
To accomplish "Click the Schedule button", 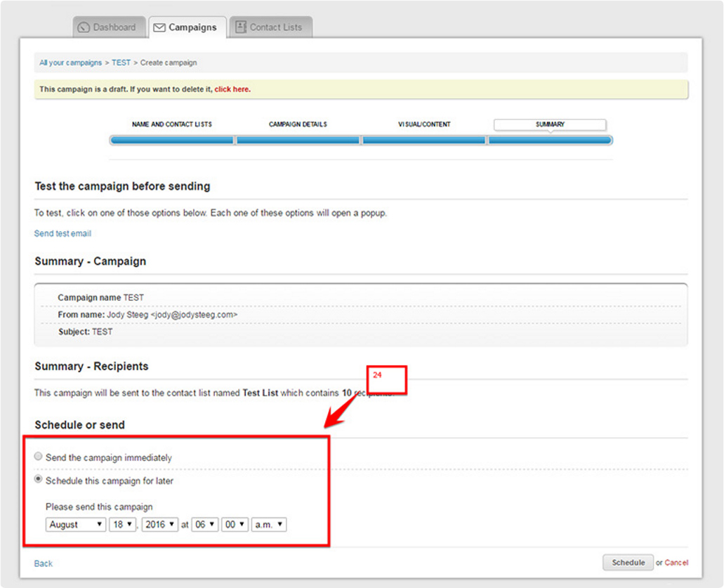I will pyautogui.click(x=628, y=562).
